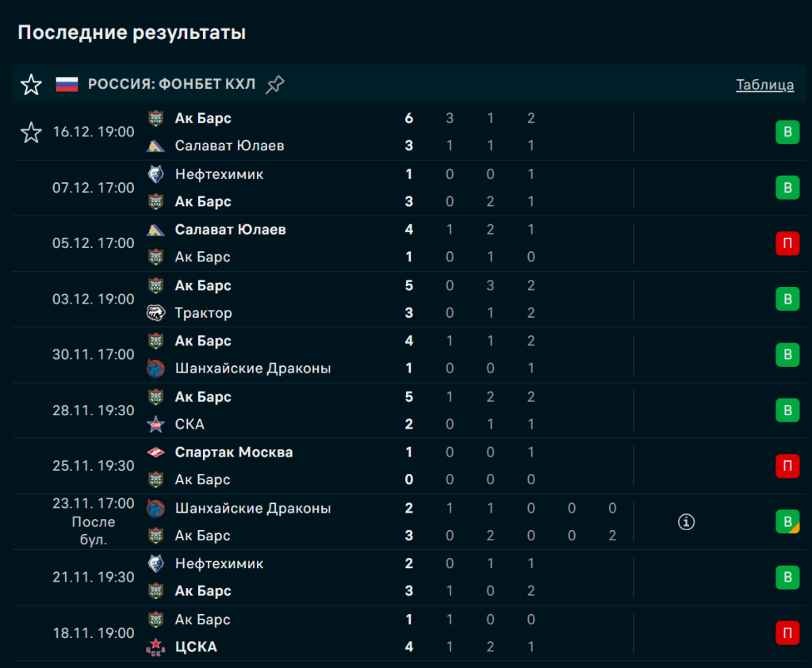This screenshot has height=668, width=812.
Task: Click the Трактор team name
Action: pos(204,313)
